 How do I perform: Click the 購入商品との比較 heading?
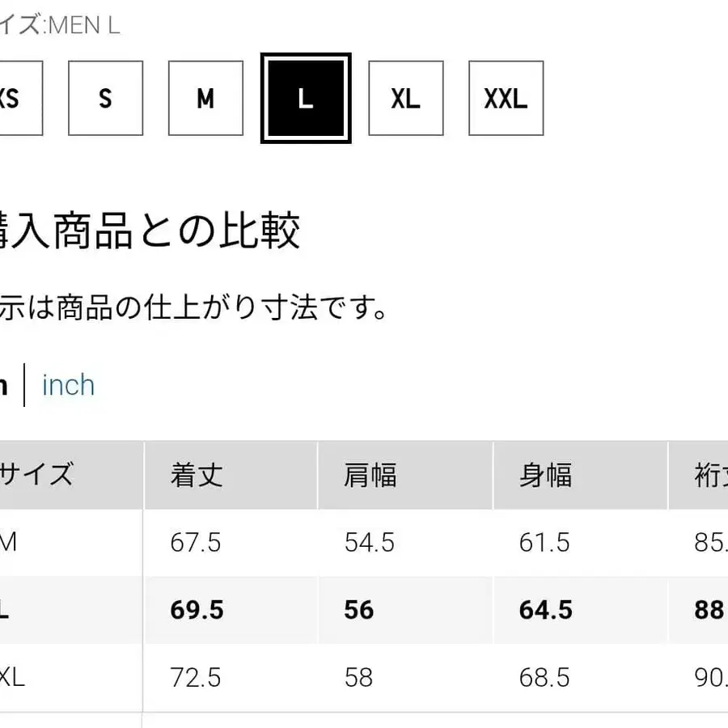150,231
